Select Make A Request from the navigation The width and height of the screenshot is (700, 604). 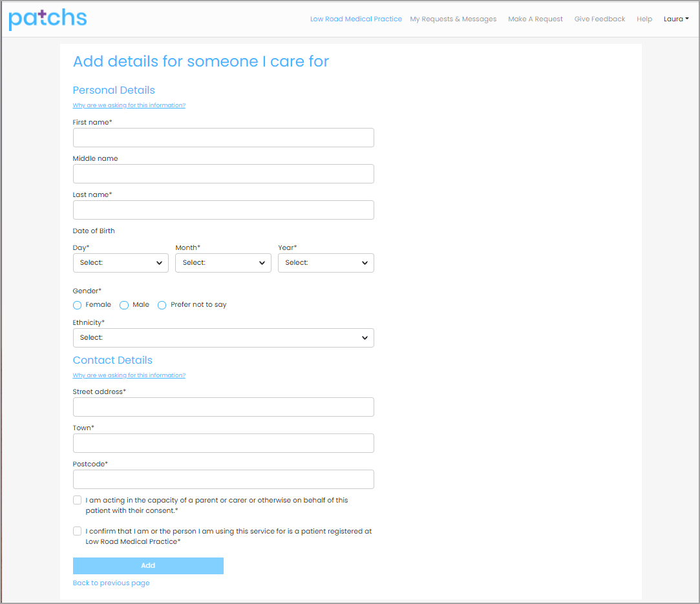point(535,19)
